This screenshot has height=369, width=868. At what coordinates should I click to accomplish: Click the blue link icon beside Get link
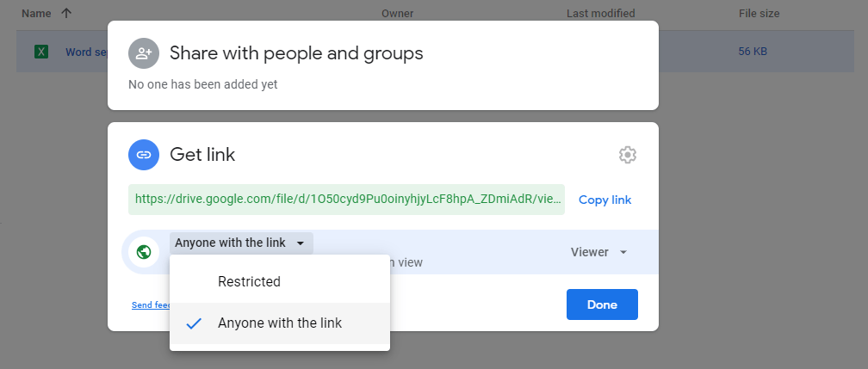coord(143,155)
